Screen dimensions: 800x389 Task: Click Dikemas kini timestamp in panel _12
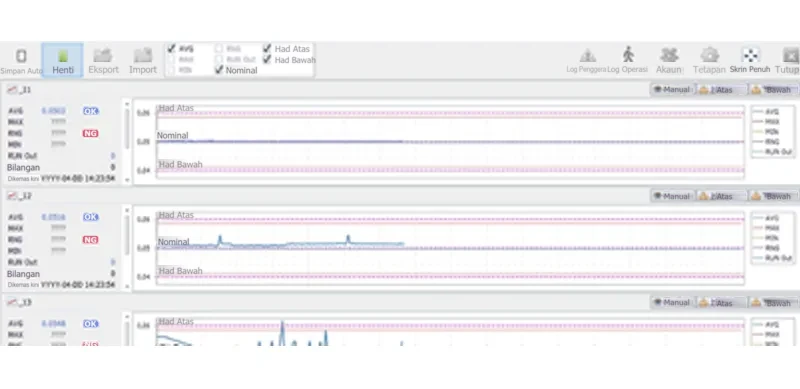point(61,285)
